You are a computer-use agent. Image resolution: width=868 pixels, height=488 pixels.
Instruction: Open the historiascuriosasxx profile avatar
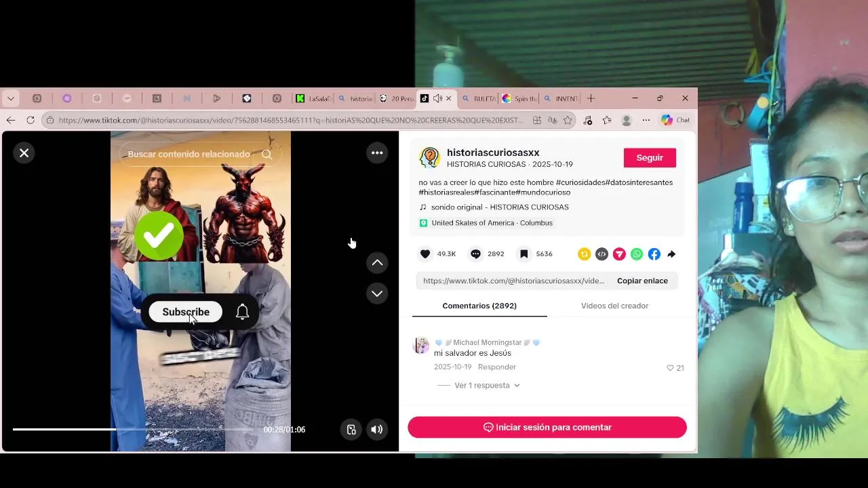430,158
